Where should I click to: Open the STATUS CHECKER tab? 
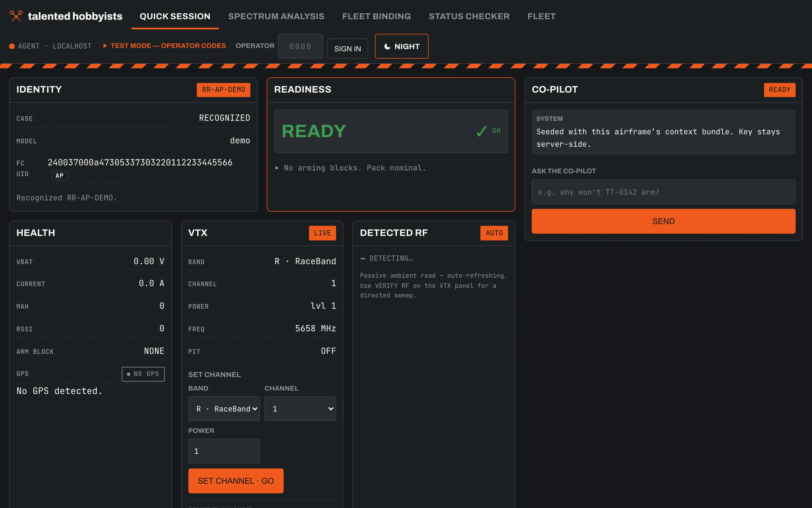coord(469,16)
